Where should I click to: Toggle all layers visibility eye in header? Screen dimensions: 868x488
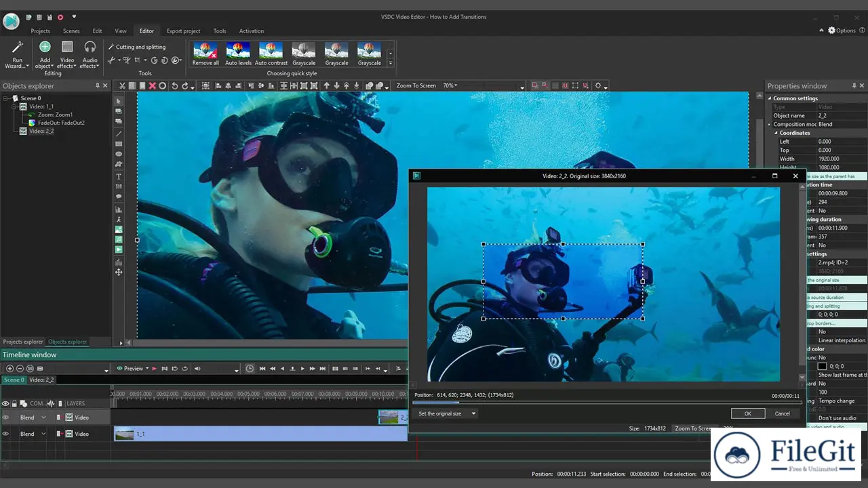click(x=5, y=403)
